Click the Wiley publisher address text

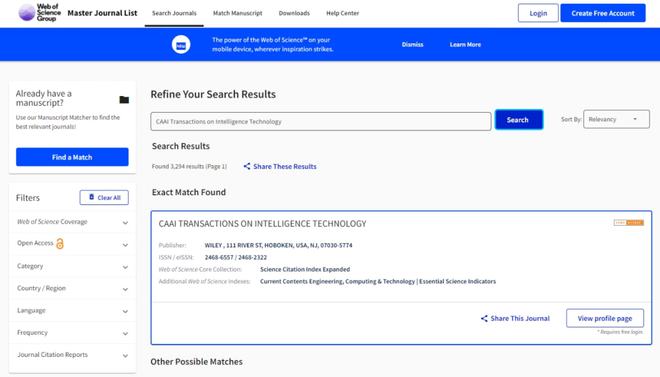point(279,245)
